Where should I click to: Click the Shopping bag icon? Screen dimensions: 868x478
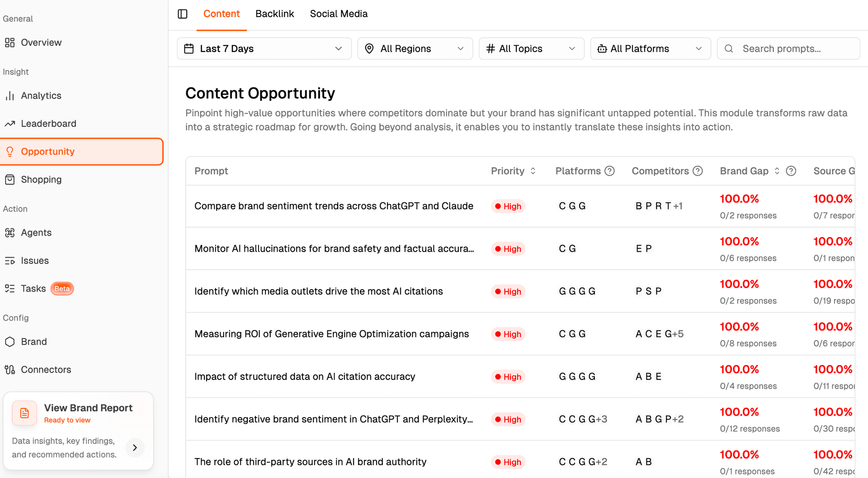tap(10, 180)
